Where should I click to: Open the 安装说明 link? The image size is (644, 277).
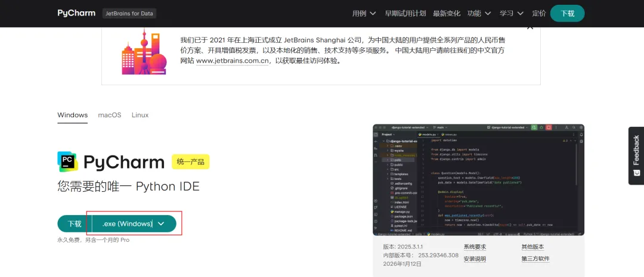(475, 259)
